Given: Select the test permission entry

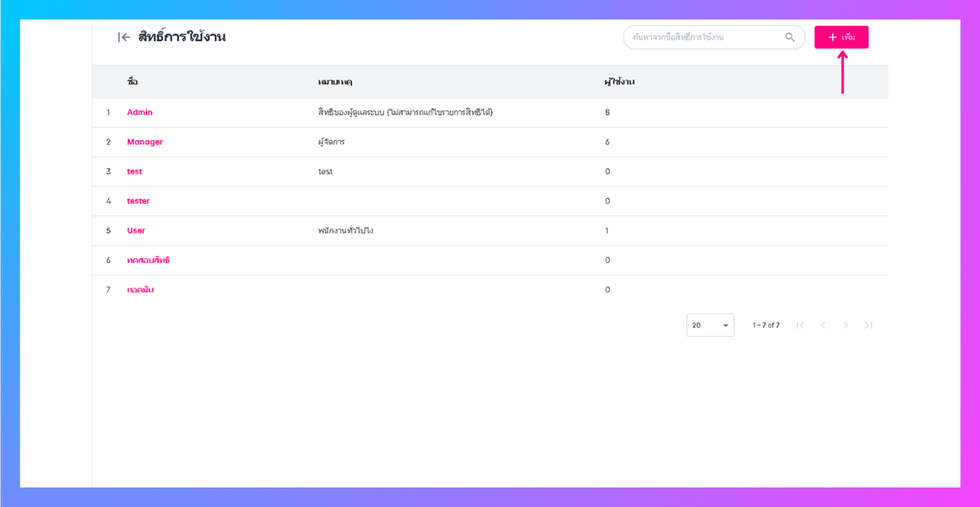Looking at the screenshot, I should coord(134,172).
